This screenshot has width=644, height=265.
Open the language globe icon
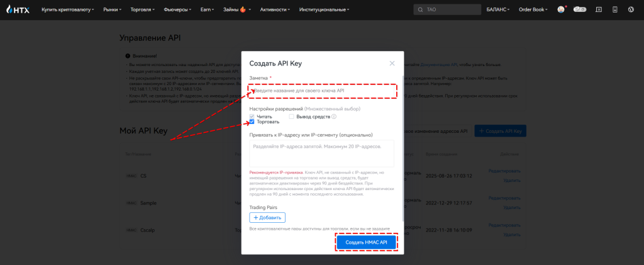click(631, 9)
